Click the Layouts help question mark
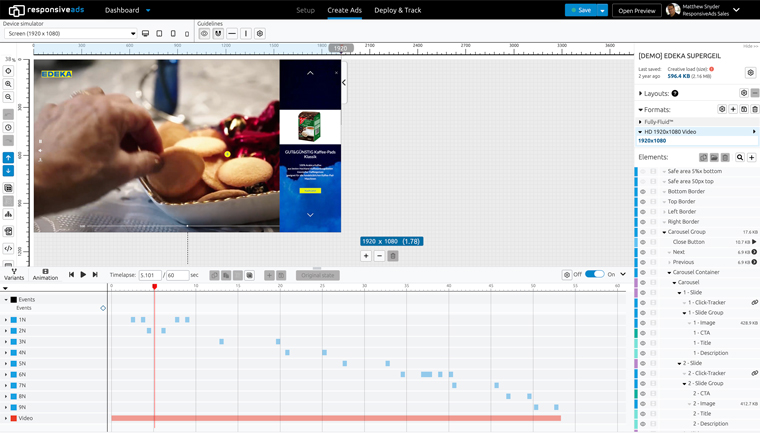760x433 pixels. tap(675, 94)
